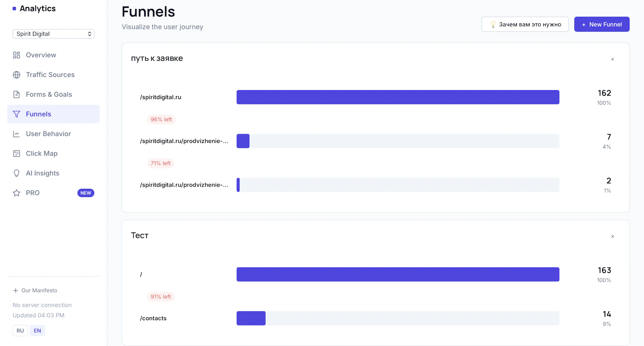This screenshot has height=346, width=644.
Task: Switch language to EN
Action: click(37, 331)
